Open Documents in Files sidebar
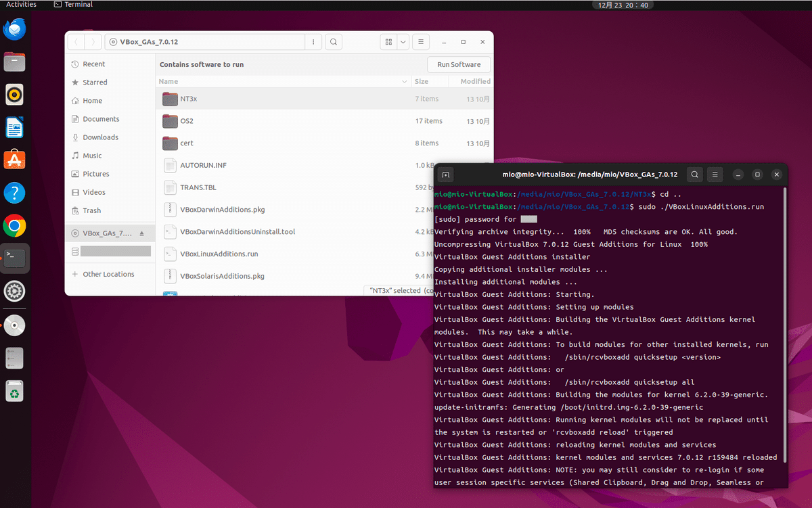The height and width of the screenshot is (508, 812). click(110, 119)
